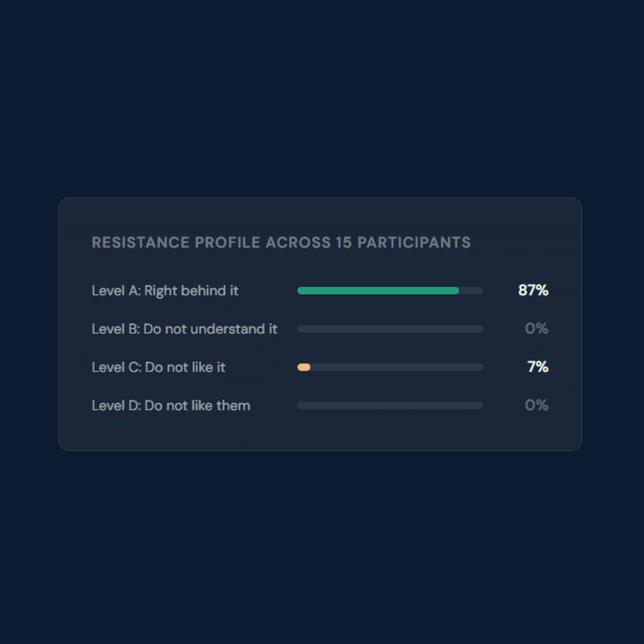
Task: Click the empty Level B progress bar
Action: click(x=390, y=329)
